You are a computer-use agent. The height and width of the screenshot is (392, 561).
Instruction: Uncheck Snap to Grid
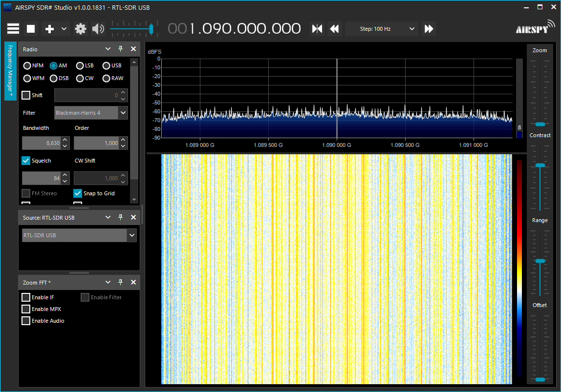point(78,193)
